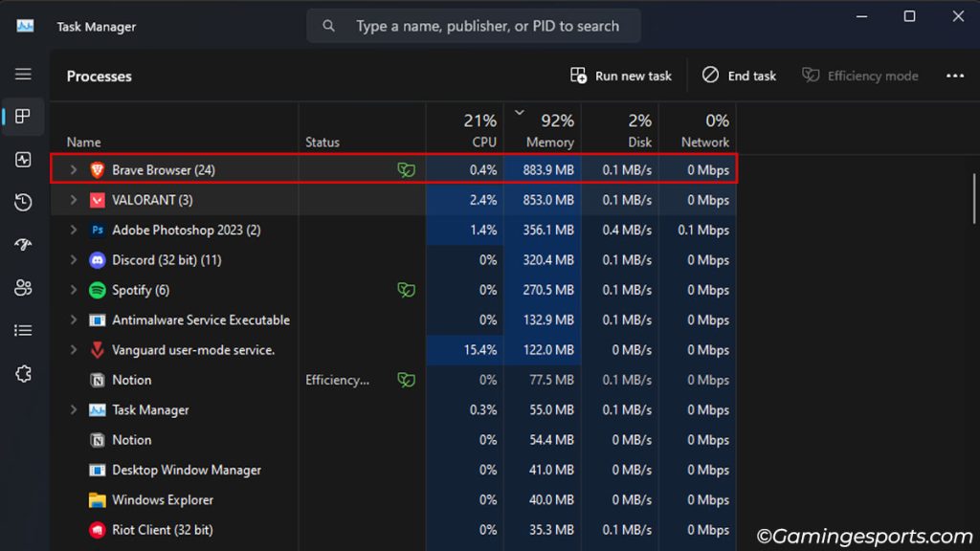Click the 77.5 MB Notion process icon
The height and width of the screenshot is (551, 980).
[97, 380]
